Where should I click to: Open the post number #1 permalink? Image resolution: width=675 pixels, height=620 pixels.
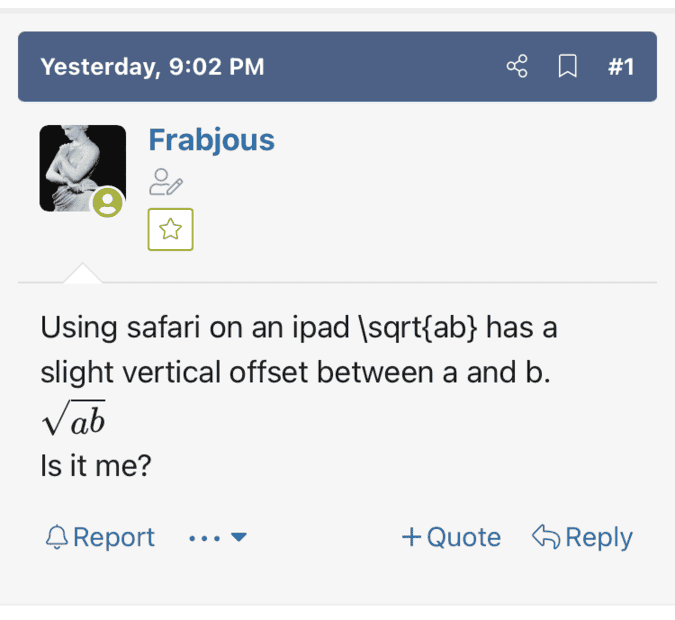click(x=621, y=67)
